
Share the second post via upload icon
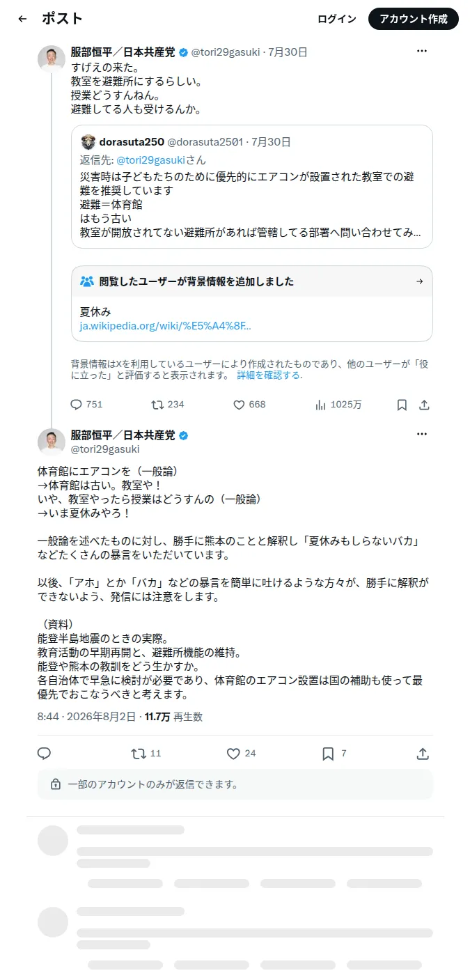click(x=422, y=754)
